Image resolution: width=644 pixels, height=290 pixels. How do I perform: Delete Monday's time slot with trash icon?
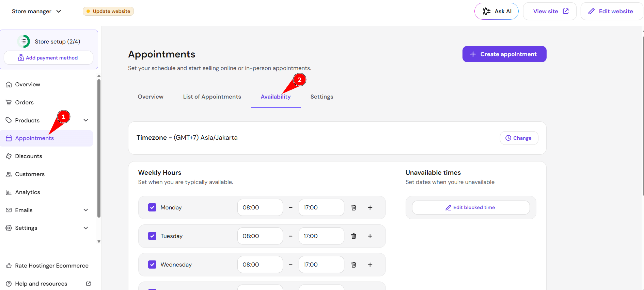tap(354, 207)
